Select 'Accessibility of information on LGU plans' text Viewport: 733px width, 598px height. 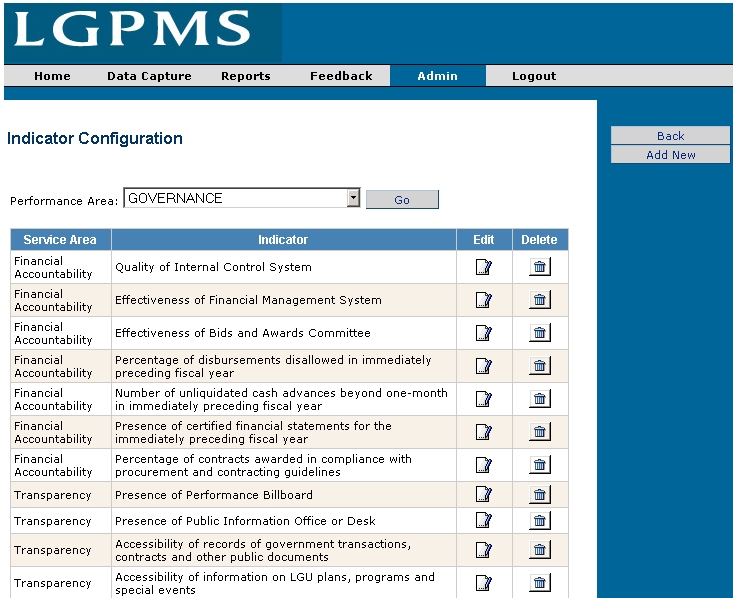[275, 584]
